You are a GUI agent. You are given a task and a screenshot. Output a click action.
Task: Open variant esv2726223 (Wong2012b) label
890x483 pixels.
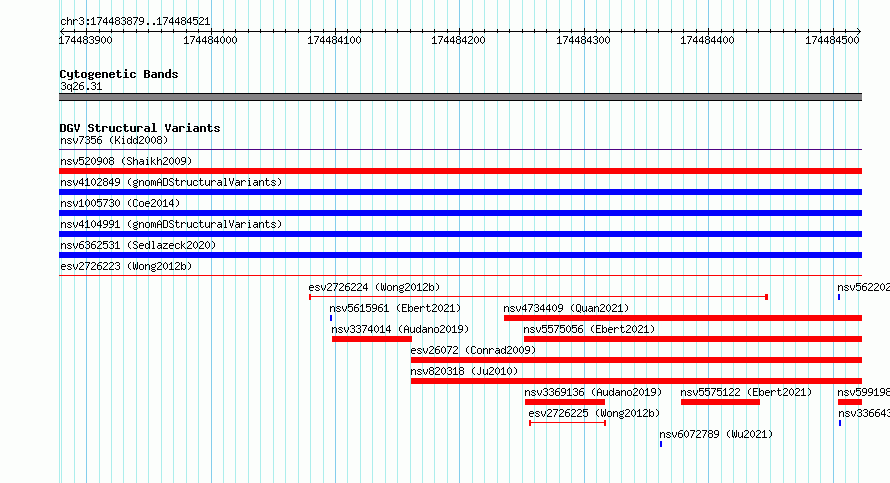126,266
